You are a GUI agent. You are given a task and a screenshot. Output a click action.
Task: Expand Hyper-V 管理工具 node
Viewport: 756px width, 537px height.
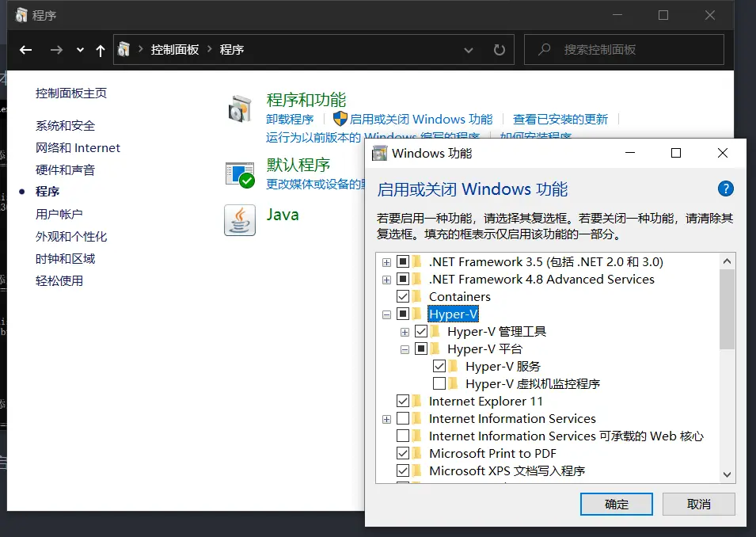(405, 332)
